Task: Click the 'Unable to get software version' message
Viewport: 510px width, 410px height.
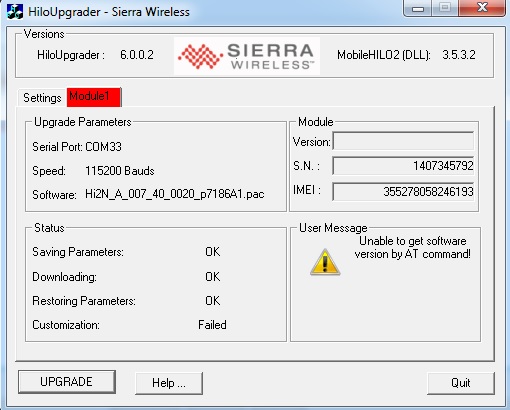Action: (413, 247)
